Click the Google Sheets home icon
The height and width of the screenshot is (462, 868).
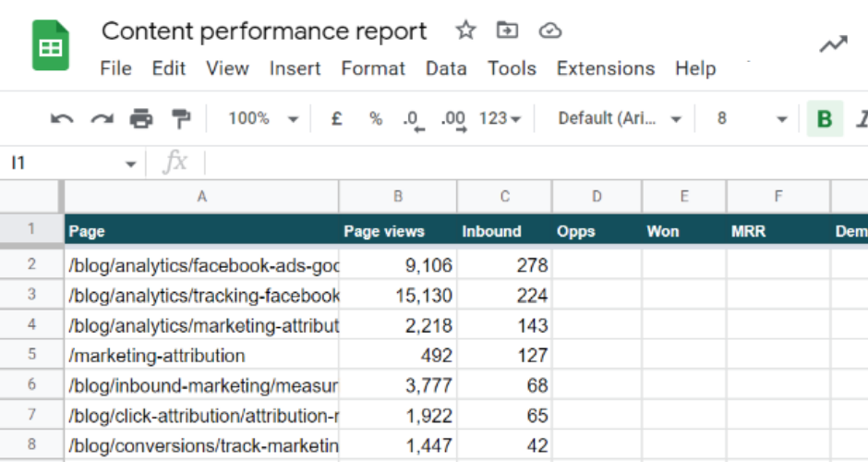[51, 46]
